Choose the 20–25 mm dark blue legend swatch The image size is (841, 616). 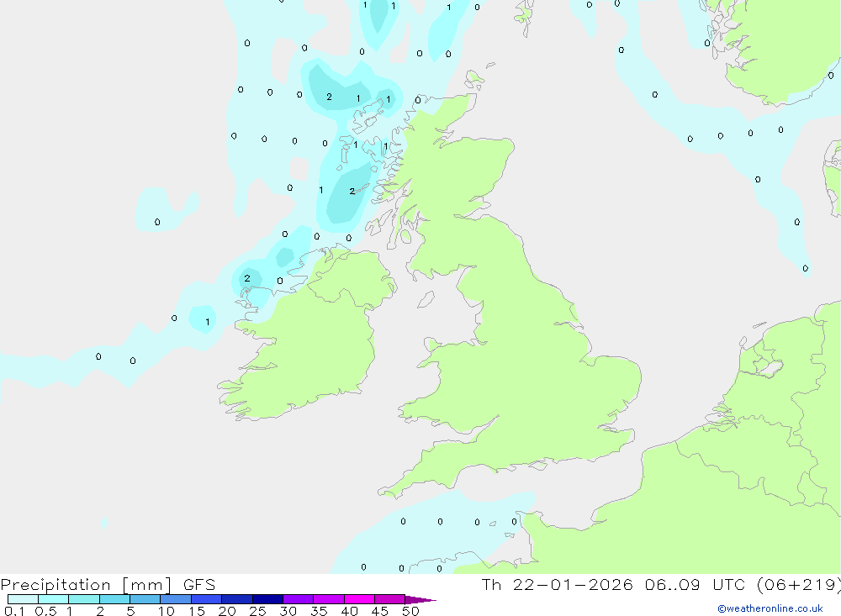(x=237, y=599)
